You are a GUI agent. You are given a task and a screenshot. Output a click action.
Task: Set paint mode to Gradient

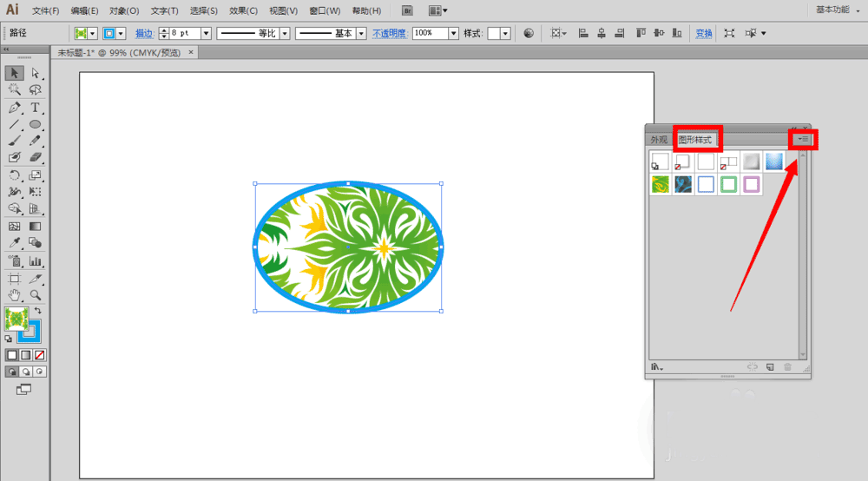(x=25, y=355)
